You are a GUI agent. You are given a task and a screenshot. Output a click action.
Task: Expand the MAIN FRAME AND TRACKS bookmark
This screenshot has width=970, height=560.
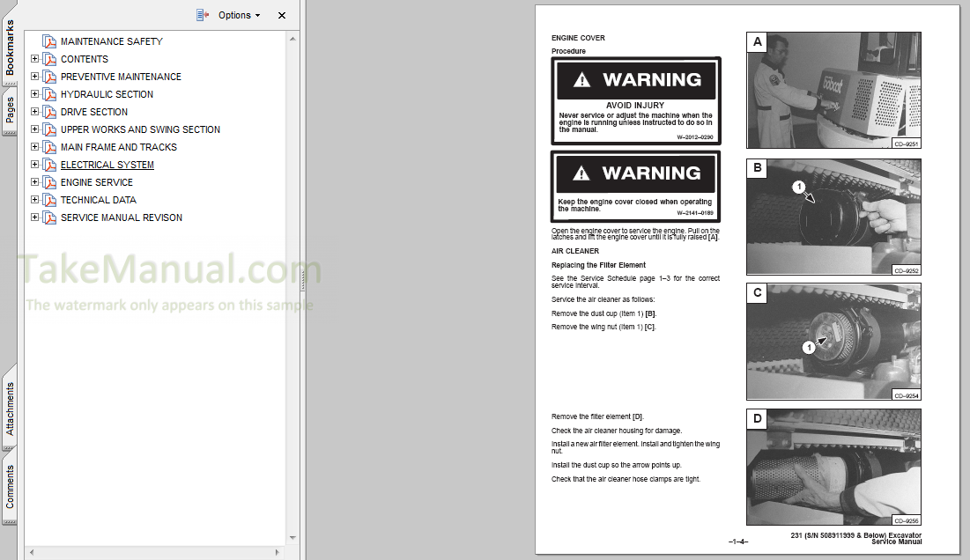pyautogui.click(x=34, y=147)
